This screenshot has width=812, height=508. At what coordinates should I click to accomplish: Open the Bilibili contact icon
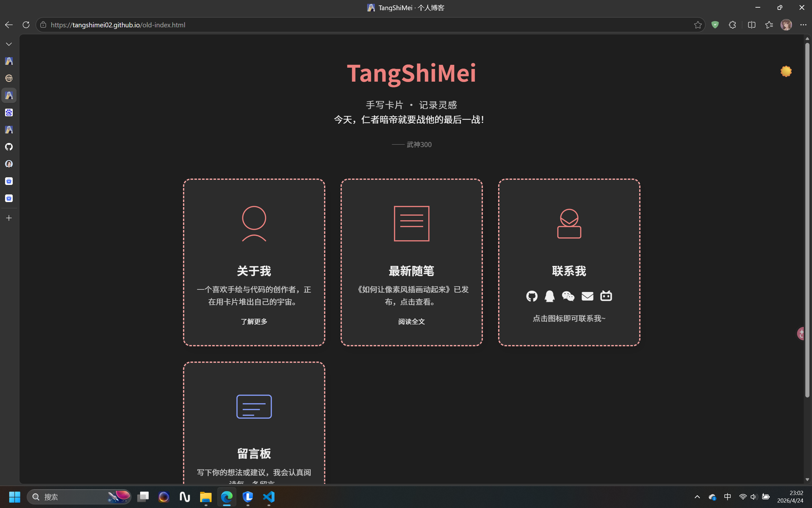pos(606,296)
